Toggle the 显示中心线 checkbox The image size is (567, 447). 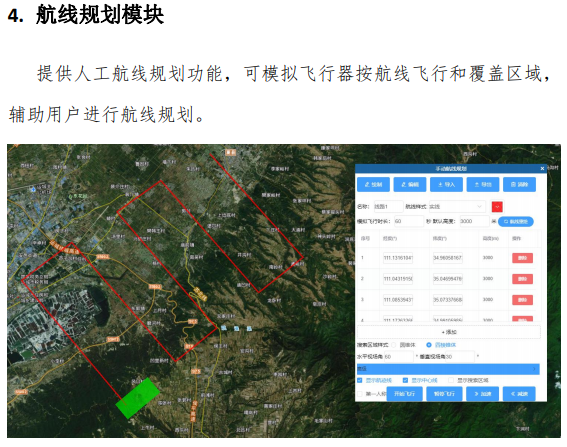[405, 380]
